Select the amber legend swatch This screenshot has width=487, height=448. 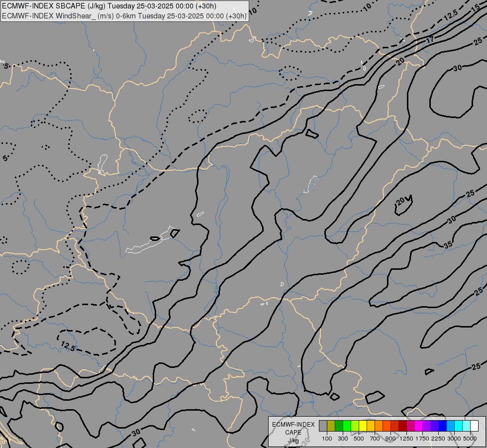pyautogui.click(x=371, y=426)
